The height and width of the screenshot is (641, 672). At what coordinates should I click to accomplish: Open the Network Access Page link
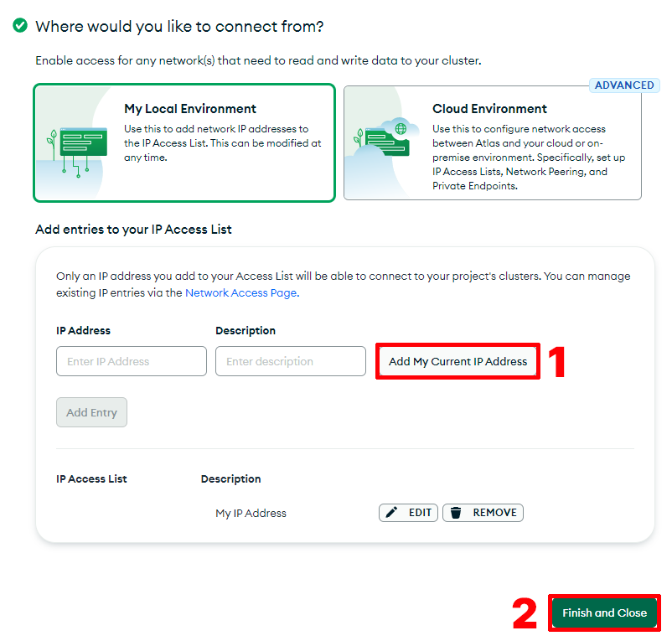242,292
